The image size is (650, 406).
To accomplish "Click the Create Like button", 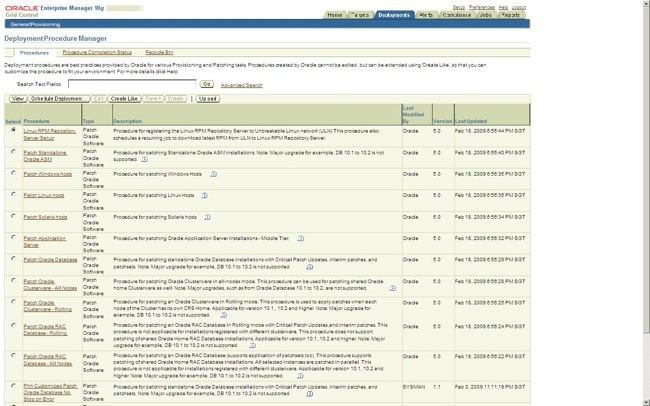I will click(124, 99).
